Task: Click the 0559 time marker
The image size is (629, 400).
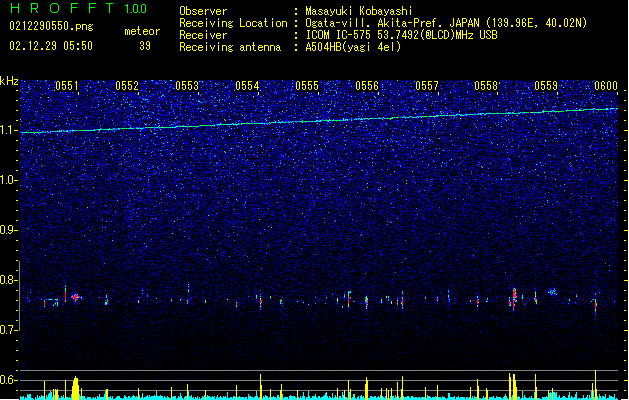Action: point(546,85)
